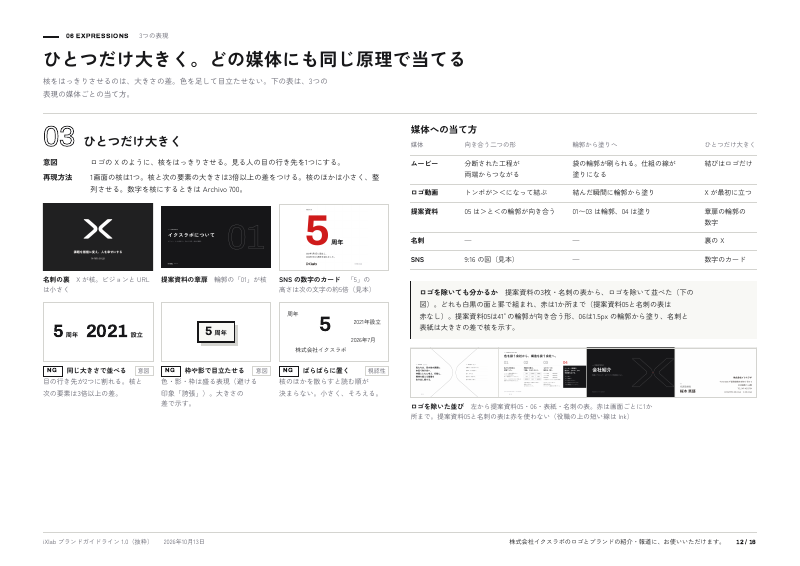This screenshot has width=800, height=566.
Task: Click the "3つの表現" label in the header
Action: coord(153,36)
